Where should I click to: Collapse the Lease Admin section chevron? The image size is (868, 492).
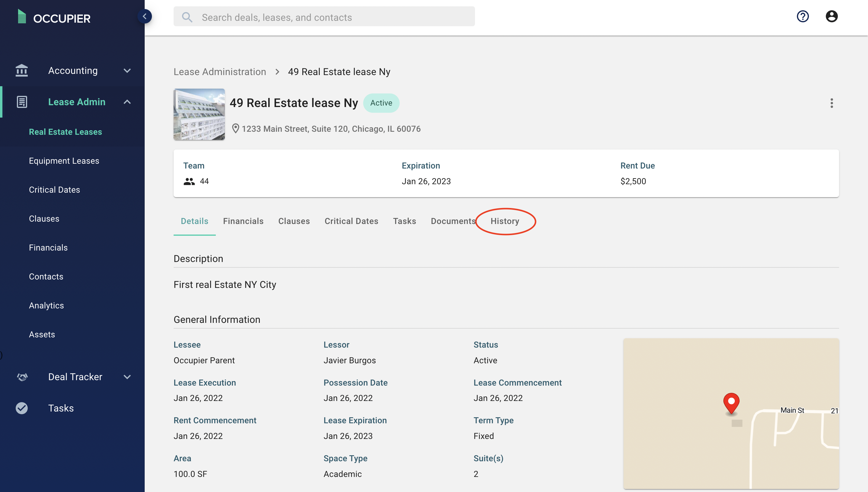tap(127, 102)
